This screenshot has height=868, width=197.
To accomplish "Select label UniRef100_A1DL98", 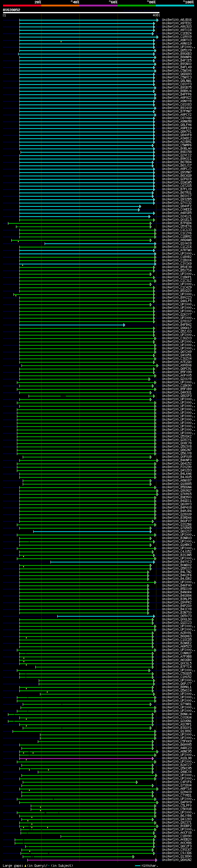I will point(176,759).
